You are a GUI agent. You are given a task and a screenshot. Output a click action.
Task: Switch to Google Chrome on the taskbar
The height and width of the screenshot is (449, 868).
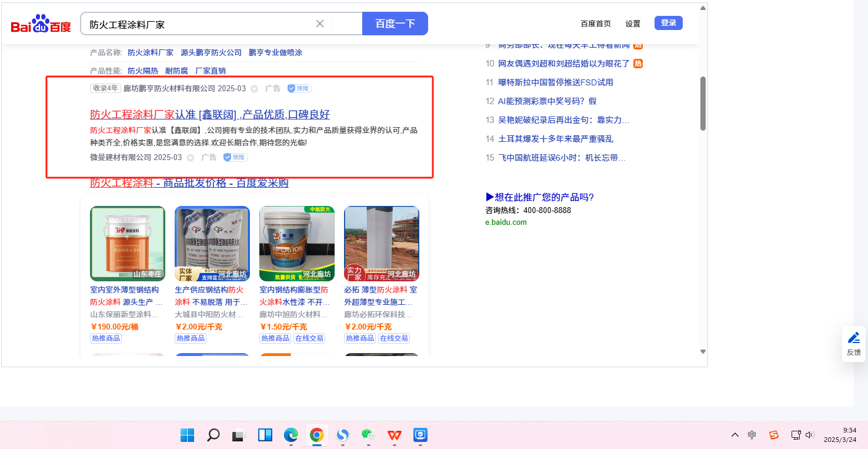coord(317,435)
